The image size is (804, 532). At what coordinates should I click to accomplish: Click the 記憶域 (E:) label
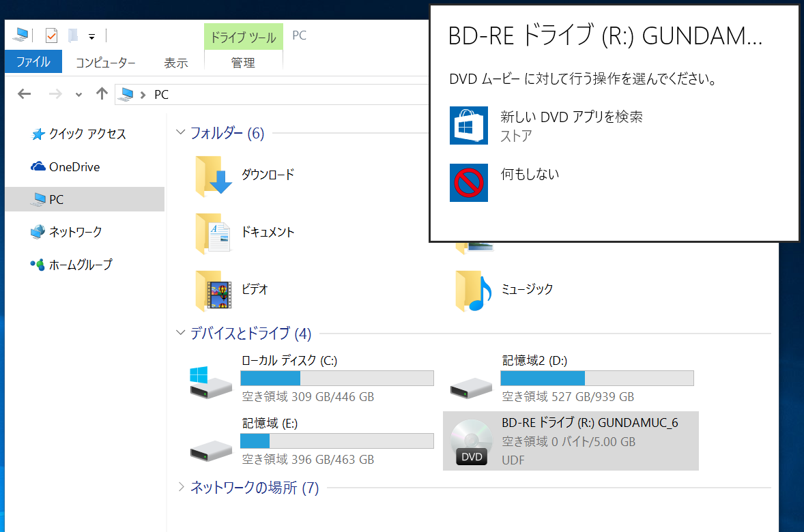[270, 423]
